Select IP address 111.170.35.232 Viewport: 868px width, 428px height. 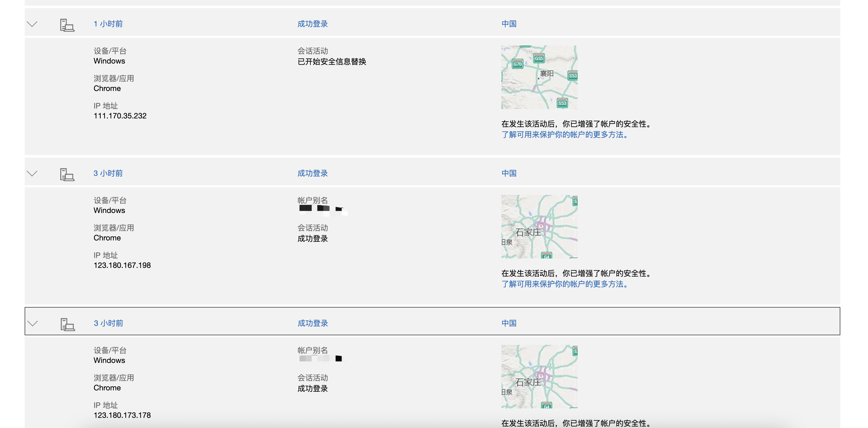[x=120, y=116]
